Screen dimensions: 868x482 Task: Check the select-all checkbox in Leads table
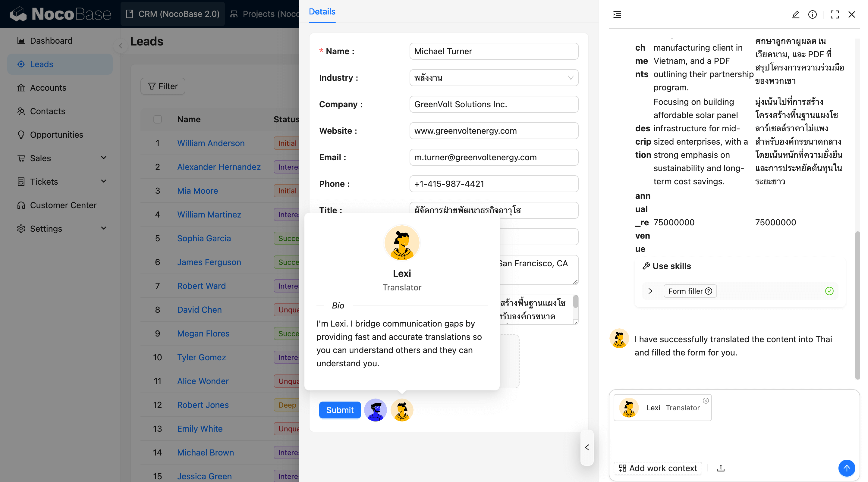coord(157,119)
